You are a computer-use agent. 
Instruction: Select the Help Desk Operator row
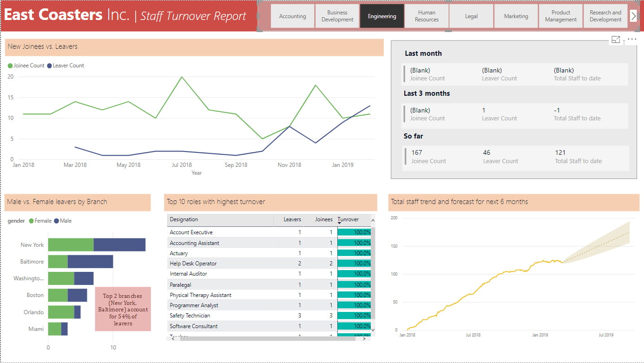[269, 264]
